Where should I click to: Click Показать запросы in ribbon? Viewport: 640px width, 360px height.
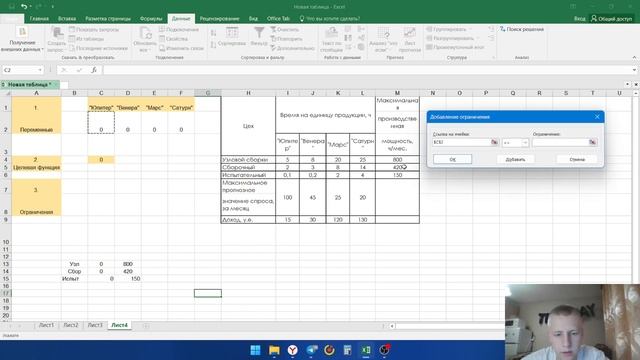tap(94, 29)
